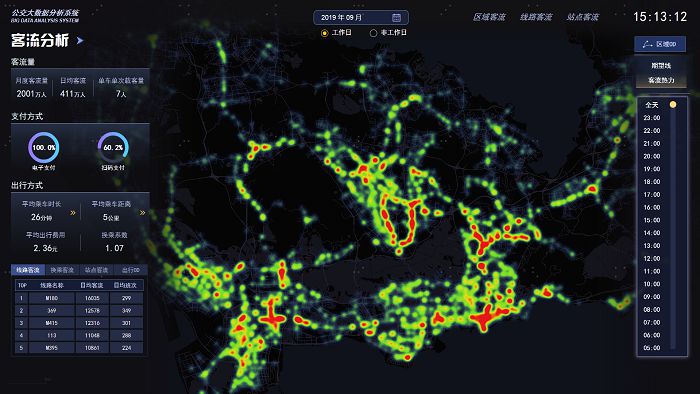
Task: Click route M415 in table
Action: [x=52, y=323]
